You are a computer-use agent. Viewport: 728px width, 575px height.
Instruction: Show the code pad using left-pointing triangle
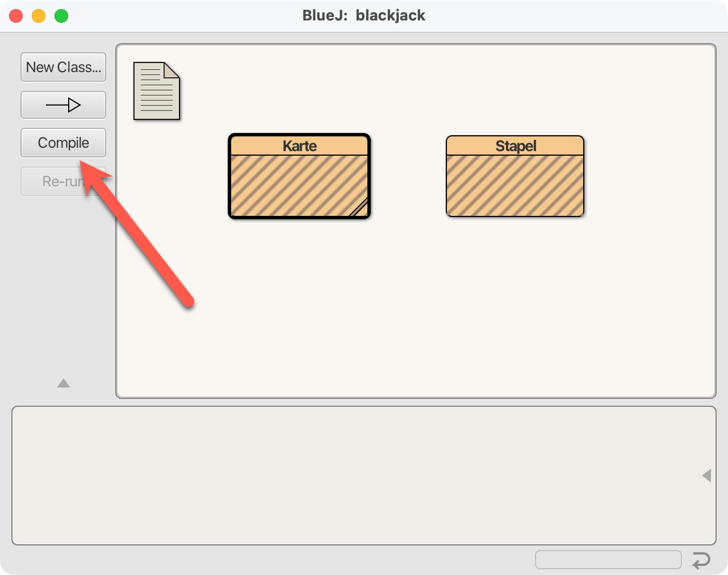(706, 476)
